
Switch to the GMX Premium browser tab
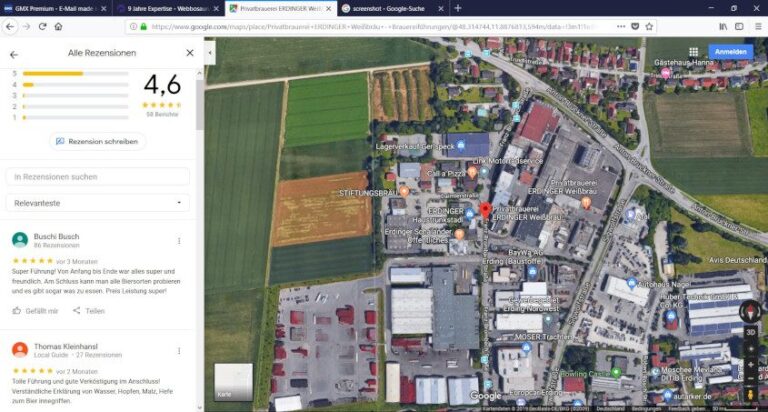coord(55,8)
